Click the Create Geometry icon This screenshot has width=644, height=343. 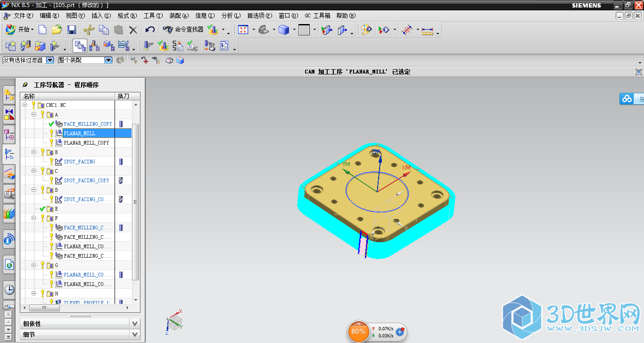[x=40, y=46]
